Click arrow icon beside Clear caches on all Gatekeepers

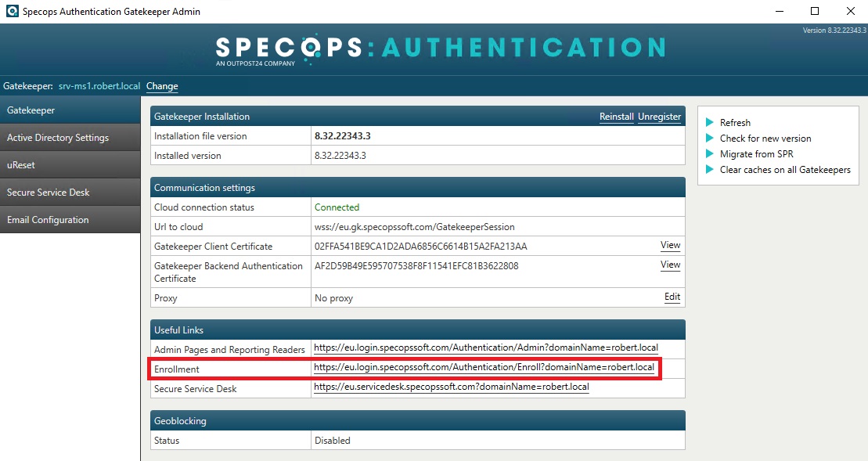pos(710,169)
